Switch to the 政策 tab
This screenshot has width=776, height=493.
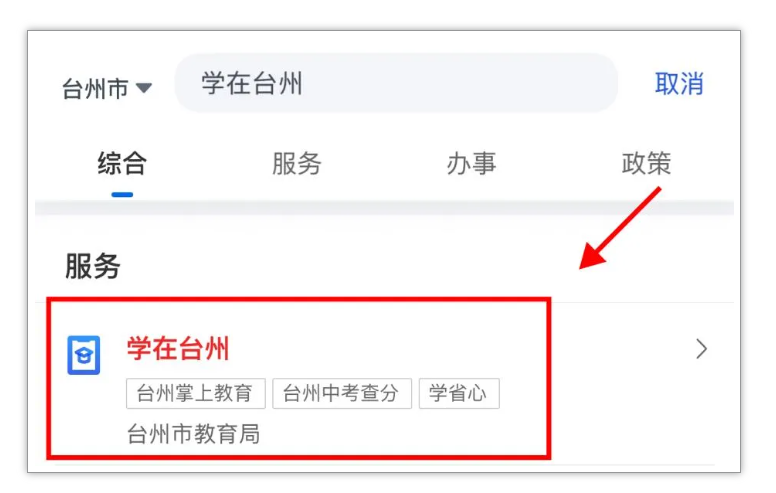(646, 163)
